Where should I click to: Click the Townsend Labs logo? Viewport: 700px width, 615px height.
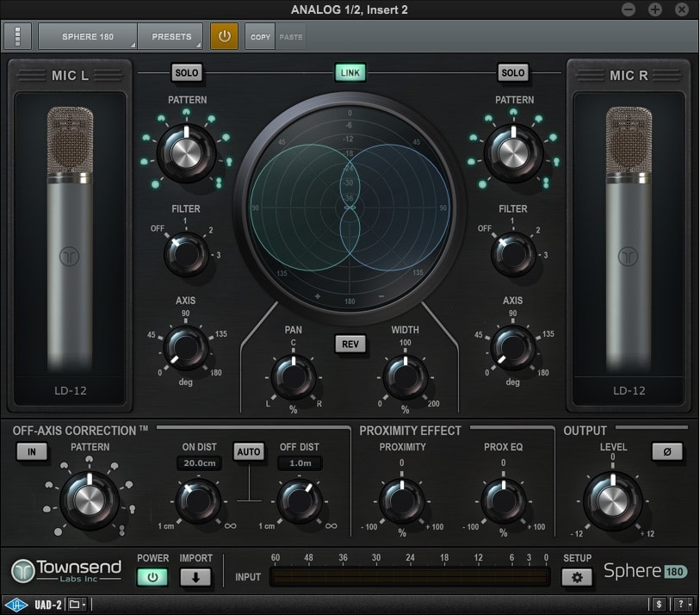pos(66,571)
